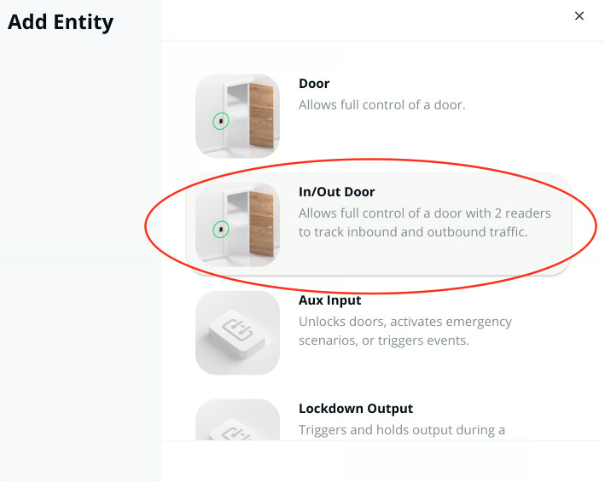
Task: Click green reader circle on In/Out Door thumbnail
Action: (x=221, y=229)
